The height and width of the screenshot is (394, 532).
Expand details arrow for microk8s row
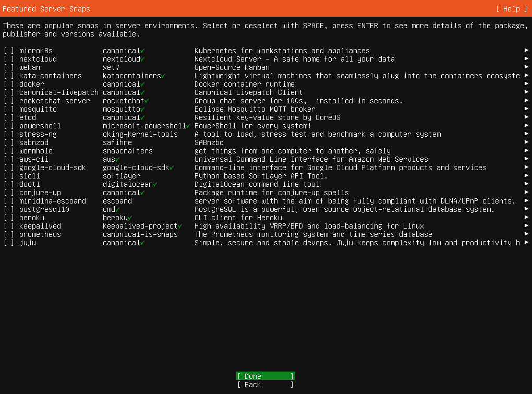click(x=526, y=50)
